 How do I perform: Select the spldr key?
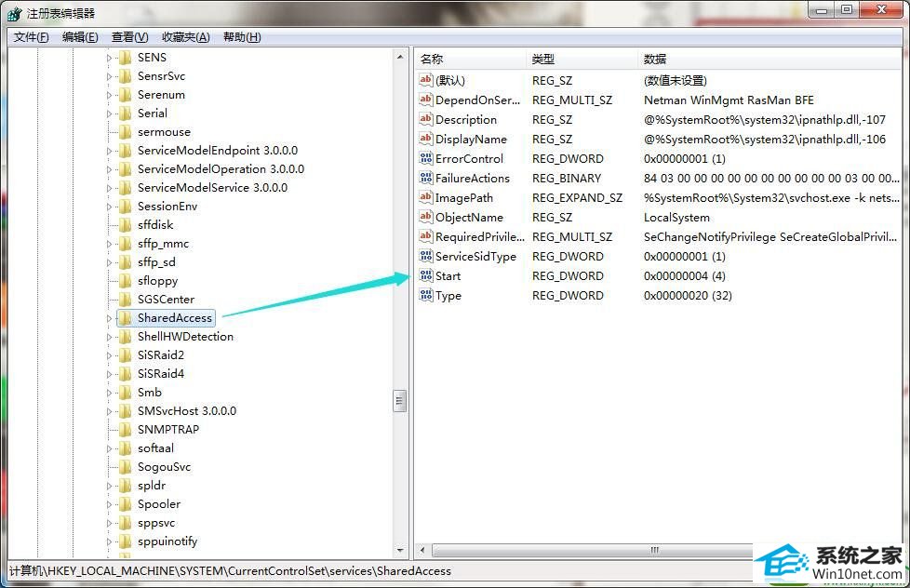pyautogui.click(x=152, y=486)
